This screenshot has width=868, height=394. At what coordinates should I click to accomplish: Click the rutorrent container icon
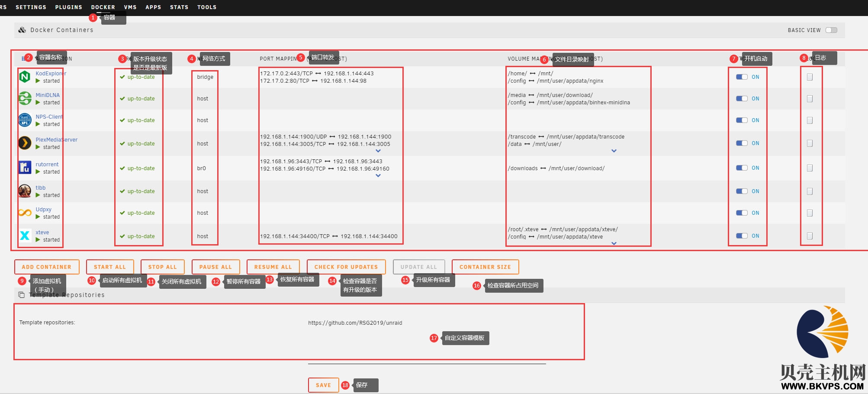point(25,168)
